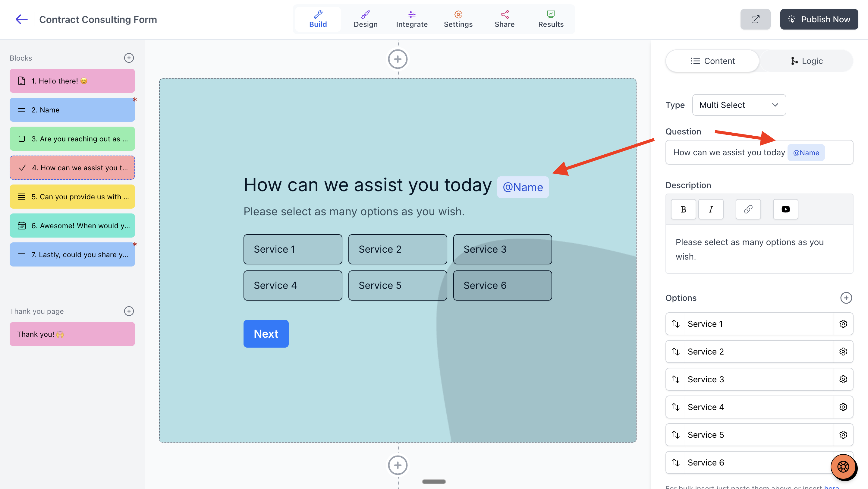Image resolution: width=868 pixels, height=489 pixels.
Task: Go back using the left arrow icon
Action: point(22,19)
